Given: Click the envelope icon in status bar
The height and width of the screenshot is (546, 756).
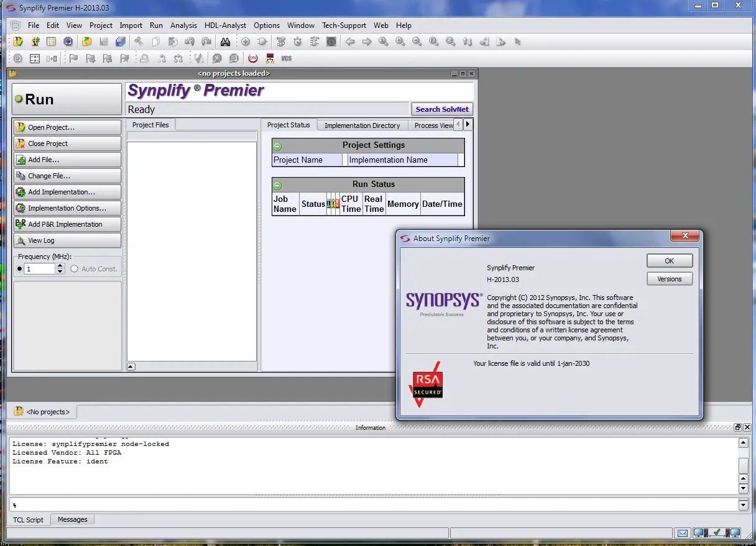Looking at the screenshot, I should tap(683, 533).
